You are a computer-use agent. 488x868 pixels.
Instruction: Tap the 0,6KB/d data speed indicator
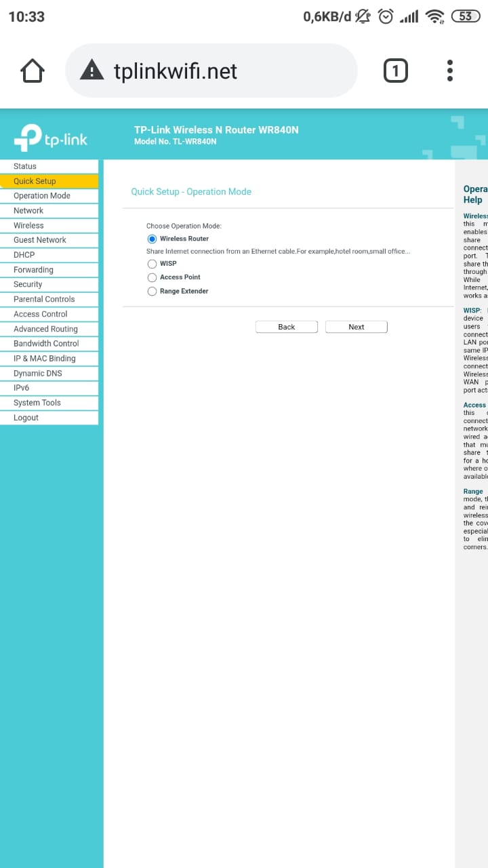[327, 17]
